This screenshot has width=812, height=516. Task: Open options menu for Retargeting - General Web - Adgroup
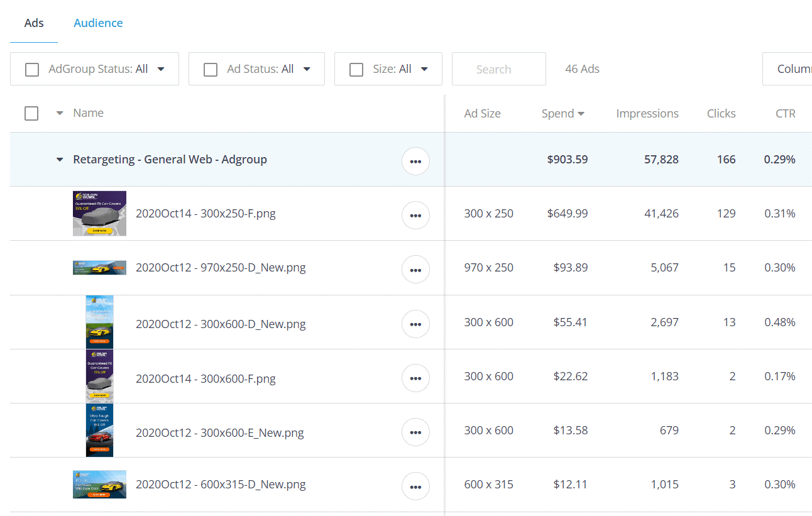415,161
